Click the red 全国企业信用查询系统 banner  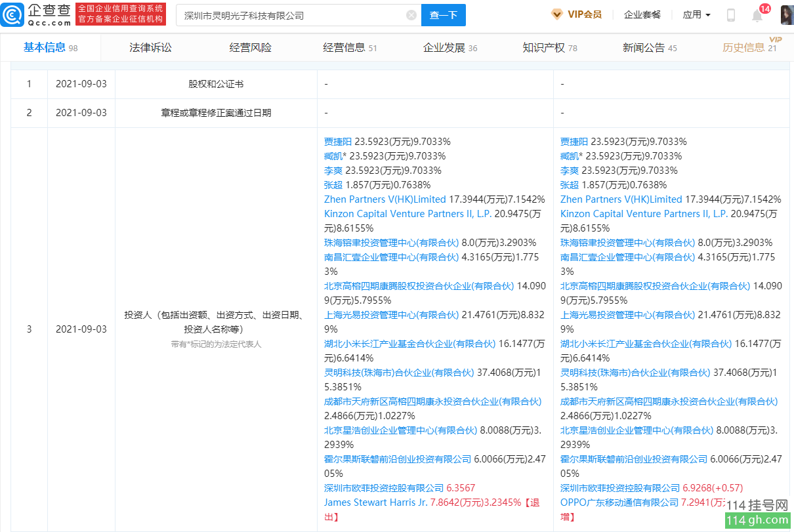click(x=121, y=14)
